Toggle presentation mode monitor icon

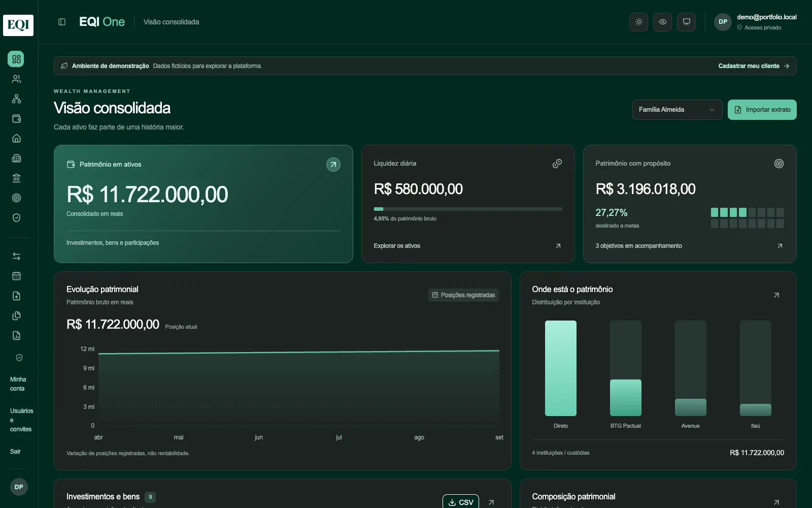[686, 22]
